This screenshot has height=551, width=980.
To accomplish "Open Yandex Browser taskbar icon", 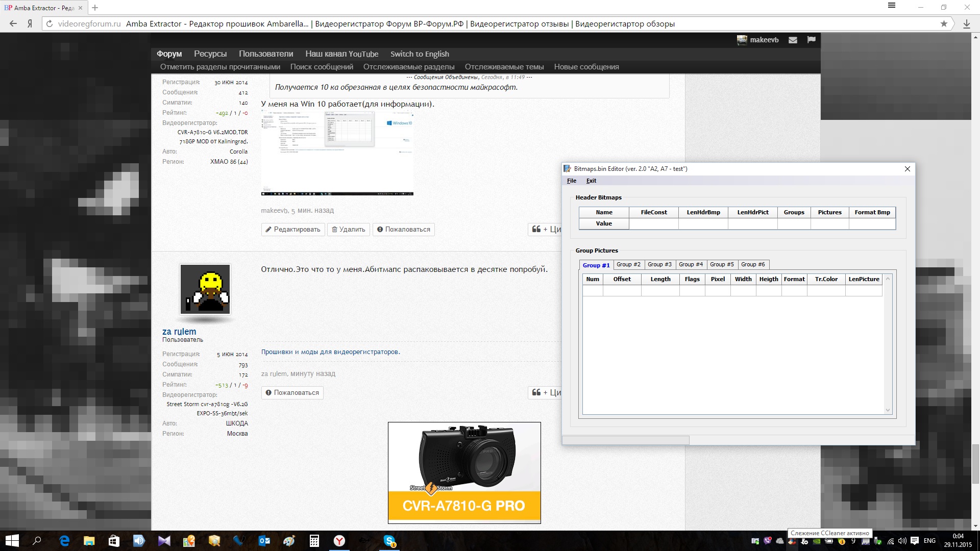I will pos(339,541).
